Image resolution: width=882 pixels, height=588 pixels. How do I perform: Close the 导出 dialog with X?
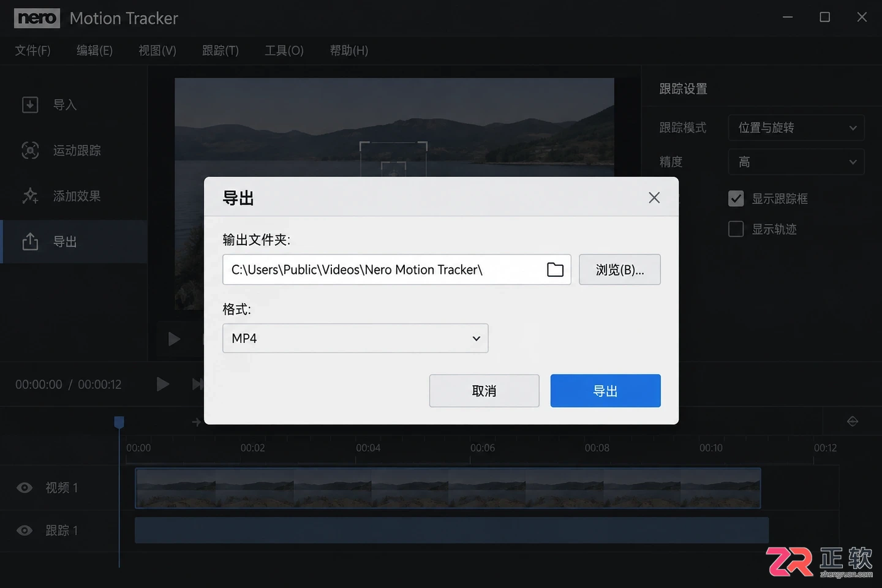coord(654,197)
